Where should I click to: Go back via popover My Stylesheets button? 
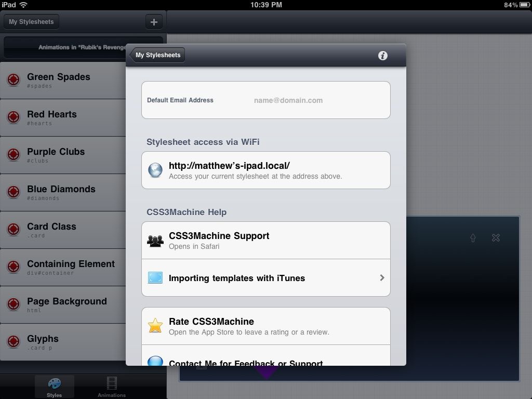coord(157,55)
